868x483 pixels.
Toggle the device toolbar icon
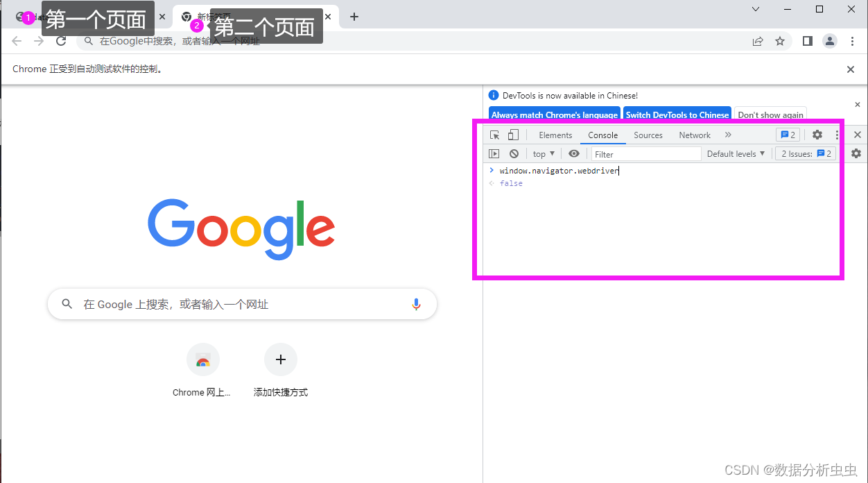tap(513, 135)
